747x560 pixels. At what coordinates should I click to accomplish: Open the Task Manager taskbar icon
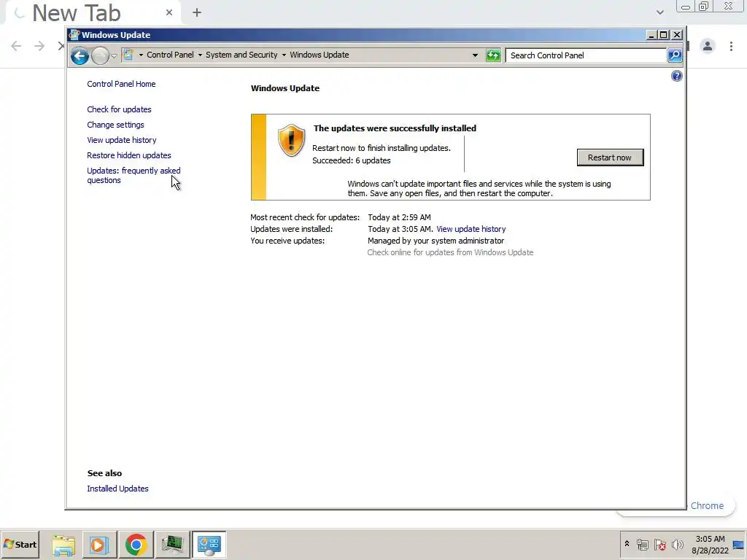[172, 545]
